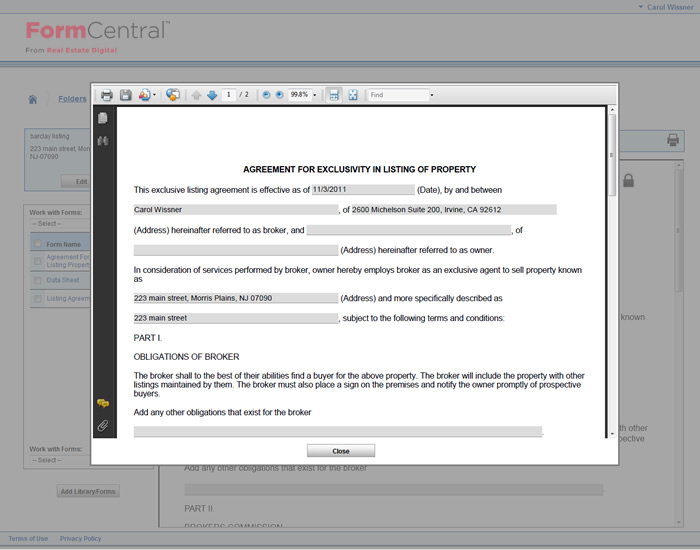
Task: Toggle scrolling fit-width page mode
Action: point(334,95)
